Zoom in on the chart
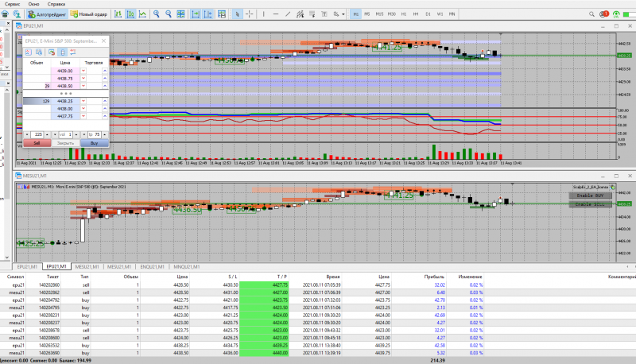Screen dimensions: 636x364 [157, 14]
